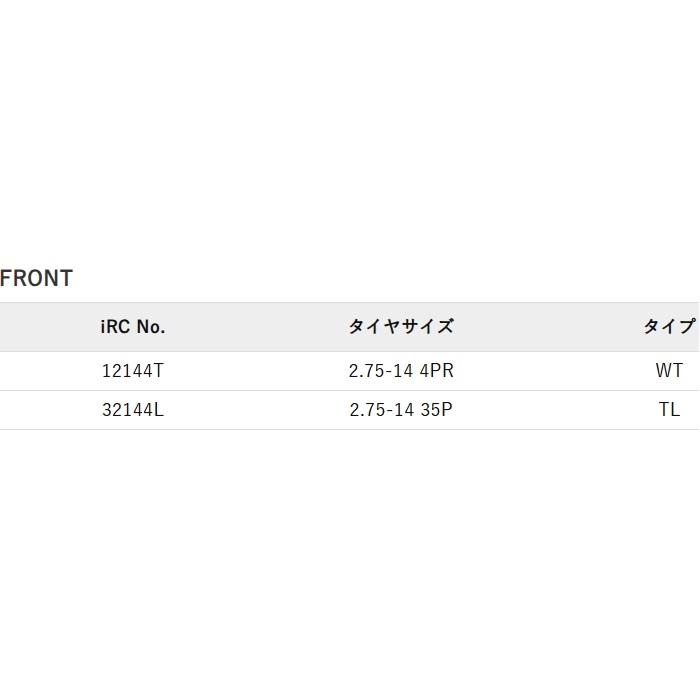
Task: Click 2.75-14 in the WT row
Action: pyautogui.click(x=381, y=371)
